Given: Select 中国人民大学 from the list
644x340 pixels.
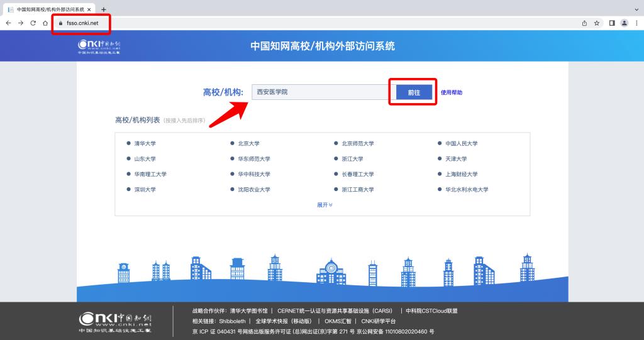Looking at the screenshot, I should pos(461,143).
